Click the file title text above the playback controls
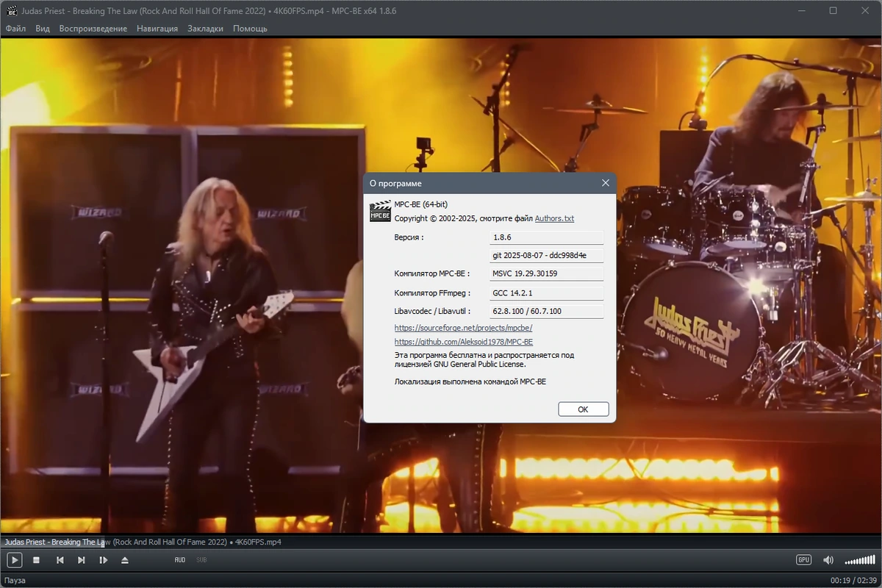 143,542
